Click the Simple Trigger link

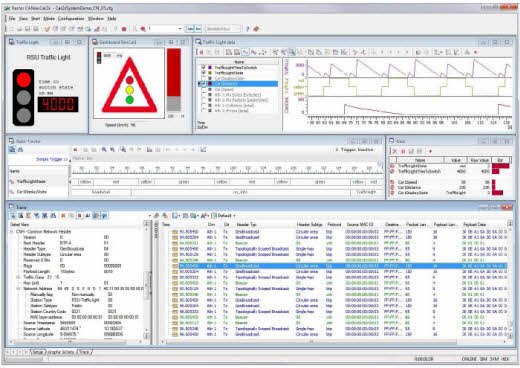coord(51,159)
